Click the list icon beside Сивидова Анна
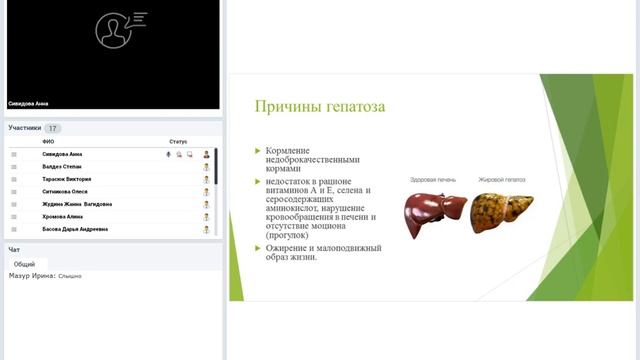The image size is (640, 360). (14, 154)
